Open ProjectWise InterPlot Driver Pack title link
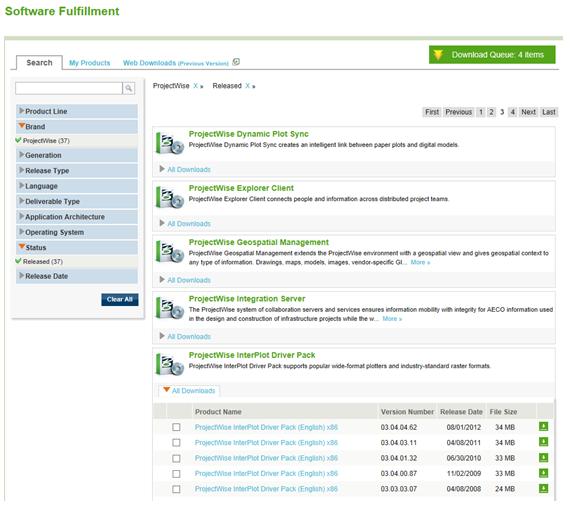 (x=252, y=355)
